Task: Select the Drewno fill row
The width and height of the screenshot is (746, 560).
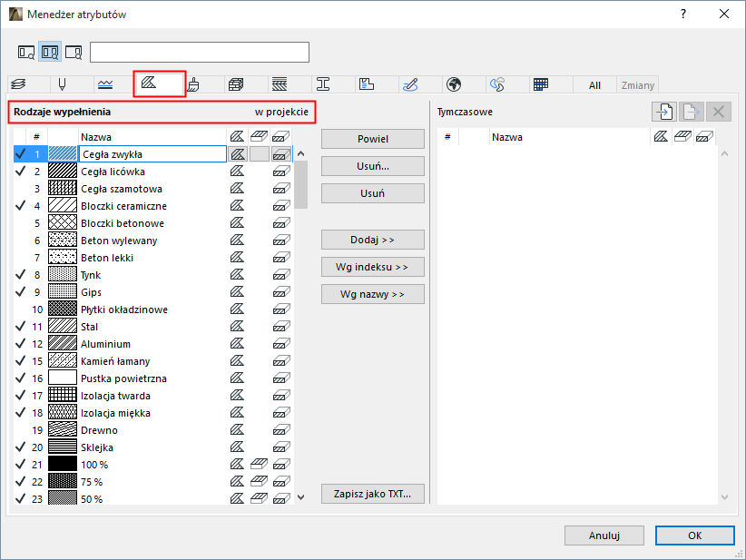Action: point(152,430)
